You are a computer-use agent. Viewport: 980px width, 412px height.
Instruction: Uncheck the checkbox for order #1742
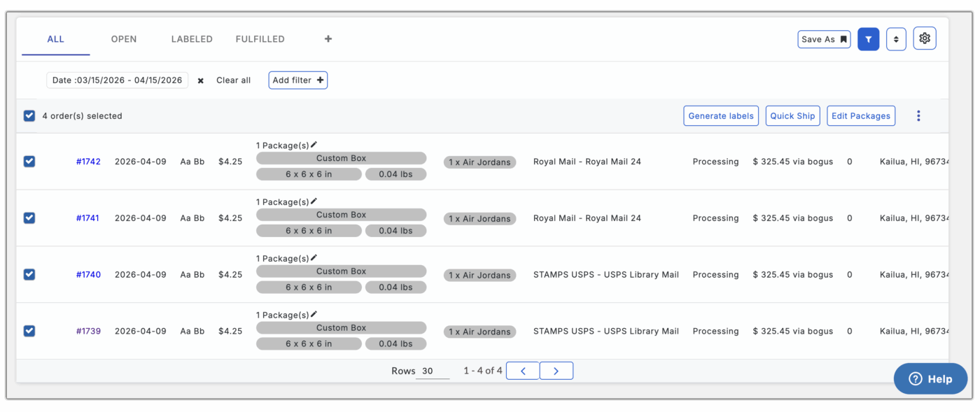click(29, 162)
